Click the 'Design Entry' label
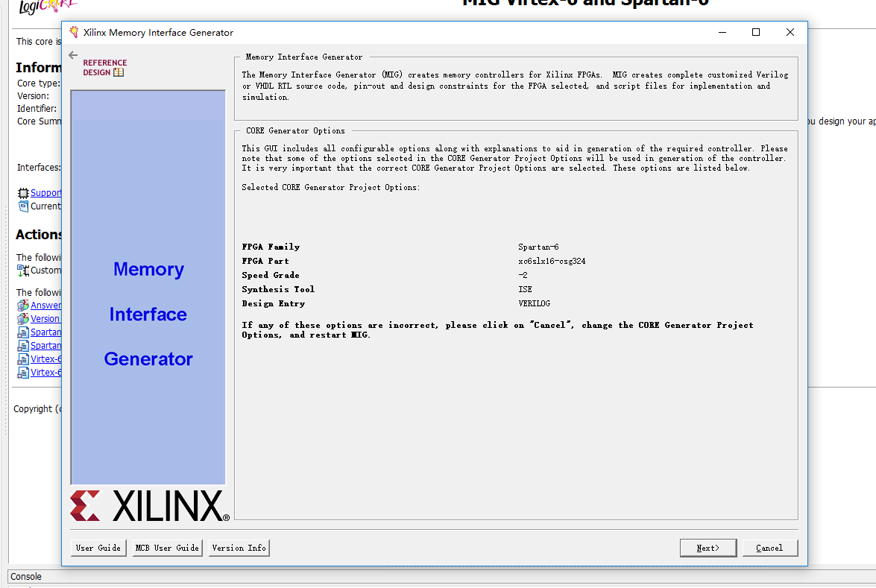Viewport: 876px width, 588px height. coord(273,303)
